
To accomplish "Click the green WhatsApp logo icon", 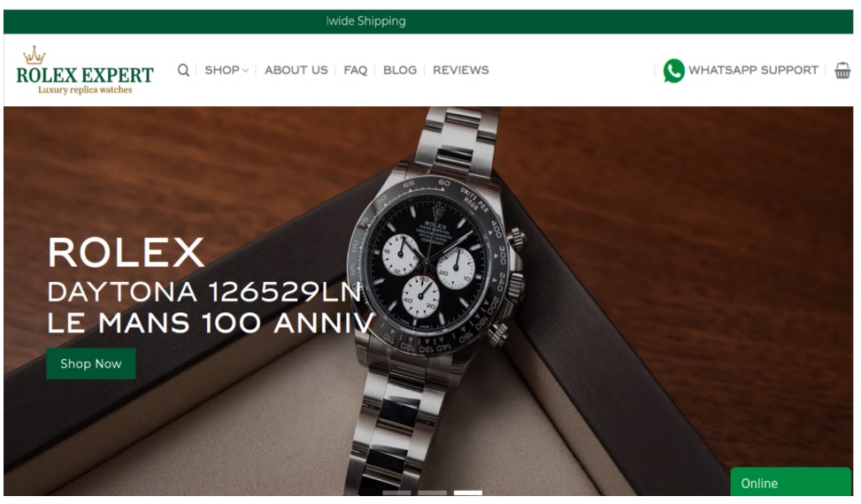I will pos(673,71).
